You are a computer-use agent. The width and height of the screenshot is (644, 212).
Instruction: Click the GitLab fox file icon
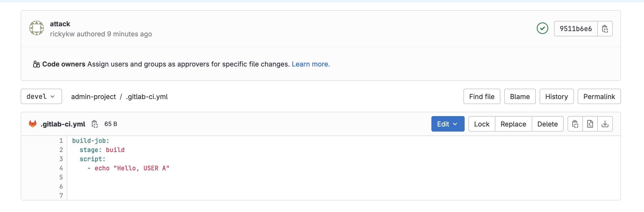pyautogui.click(x=33, y=124)
